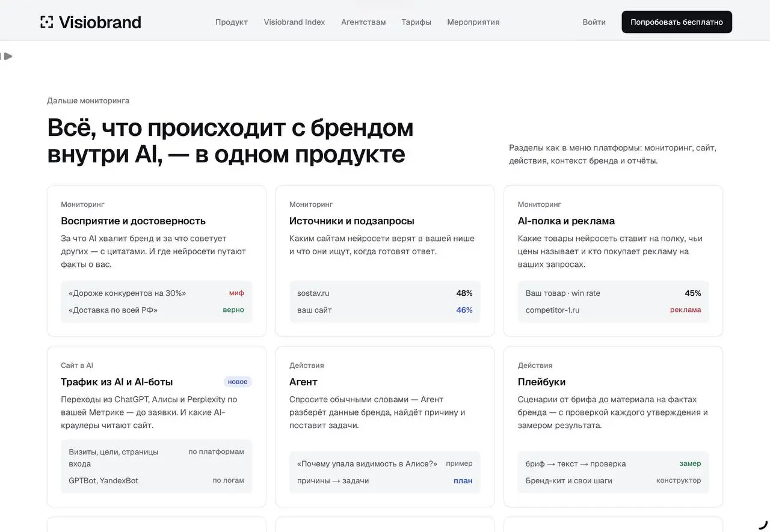Click the competitor-1.ru row

tap(614, 310)
